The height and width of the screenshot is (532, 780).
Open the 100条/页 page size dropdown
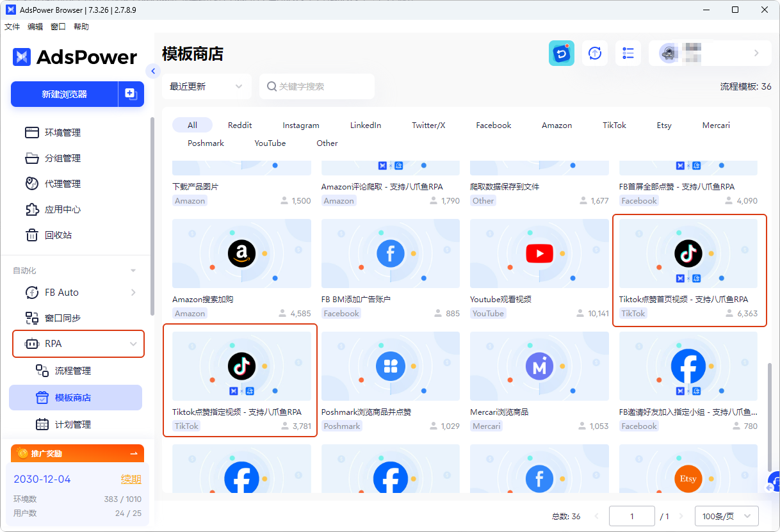point(727,516)
